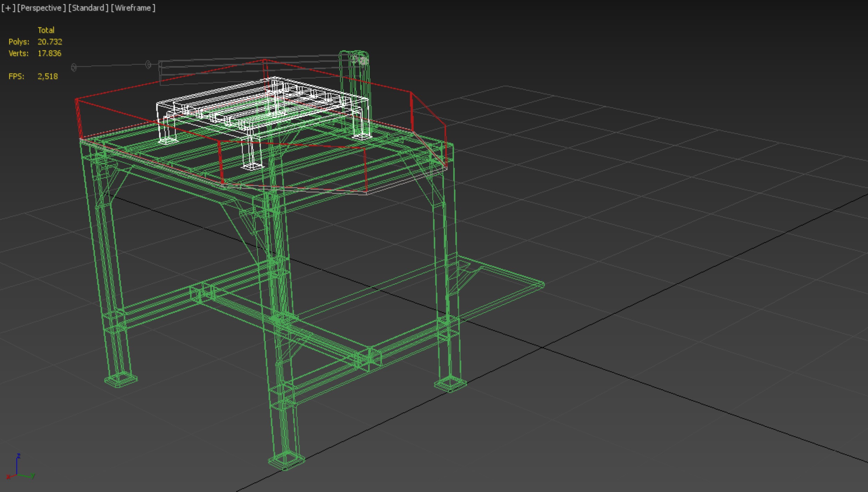This screenshot has height=492, width=868.
Task: Click the gray rod's end disc
Action: point(74,67)
